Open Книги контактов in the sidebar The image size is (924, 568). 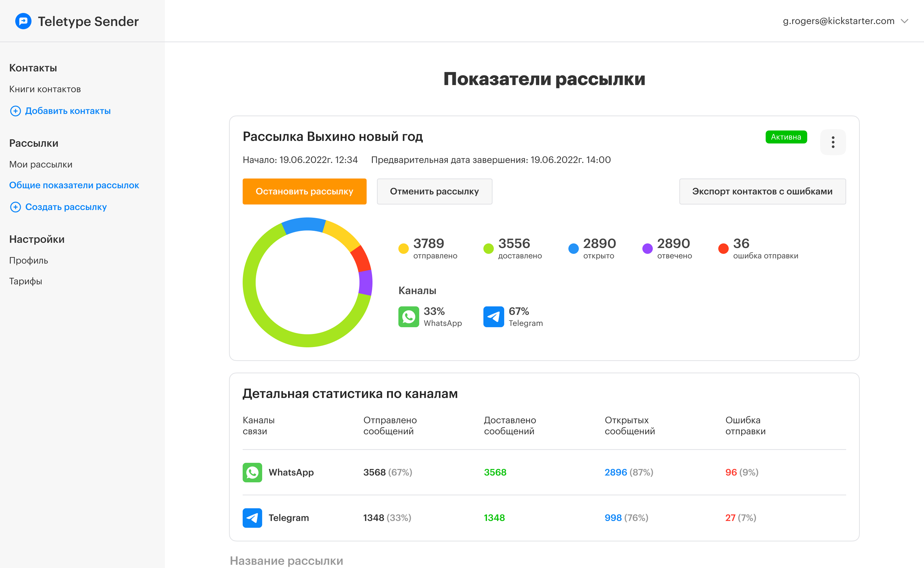pos(45,89)
